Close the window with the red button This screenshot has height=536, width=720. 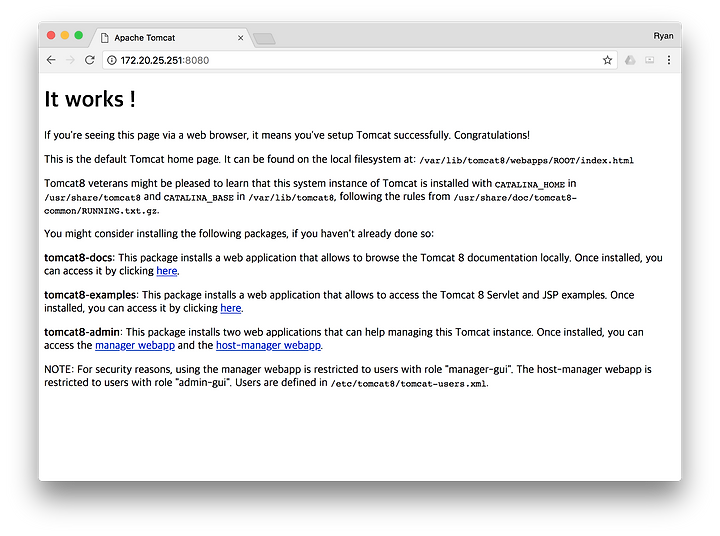click(x=51, y=35)
